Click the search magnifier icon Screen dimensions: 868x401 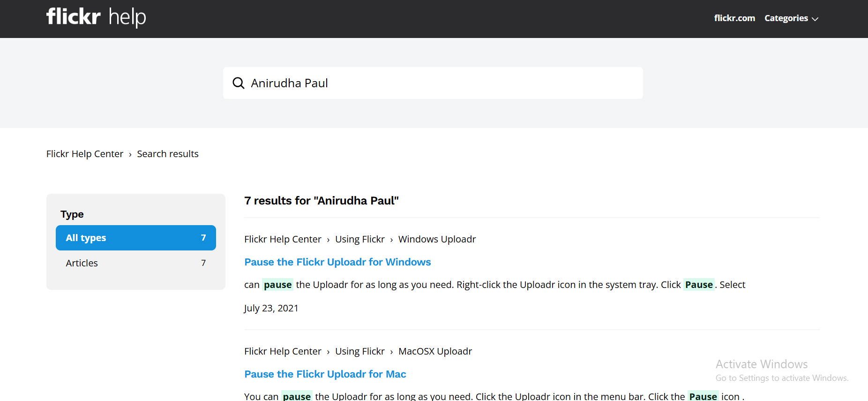239,83
